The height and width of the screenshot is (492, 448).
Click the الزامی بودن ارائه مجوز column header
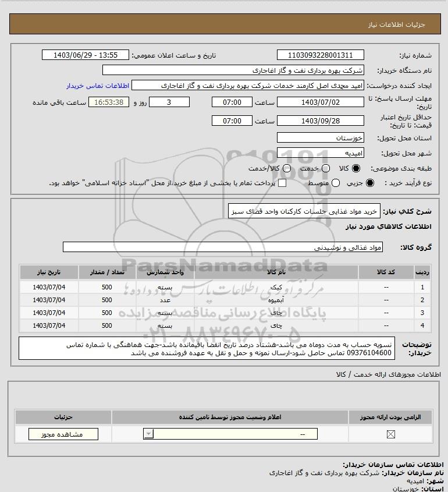(x=390, y=417)
